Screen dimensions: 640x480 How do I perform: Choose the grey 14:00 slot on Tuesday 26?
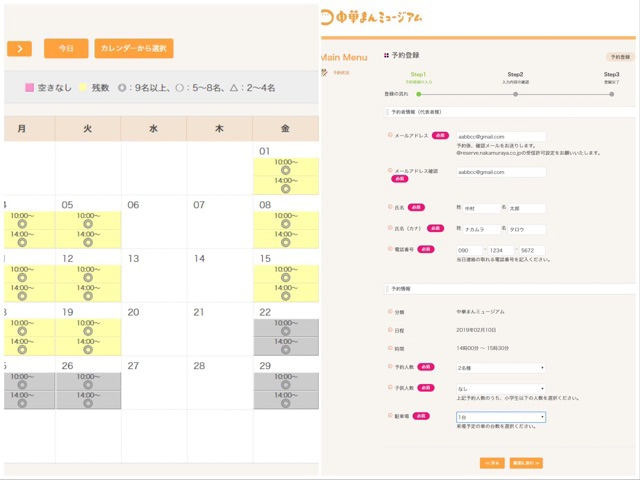click(x=88, y=400)
